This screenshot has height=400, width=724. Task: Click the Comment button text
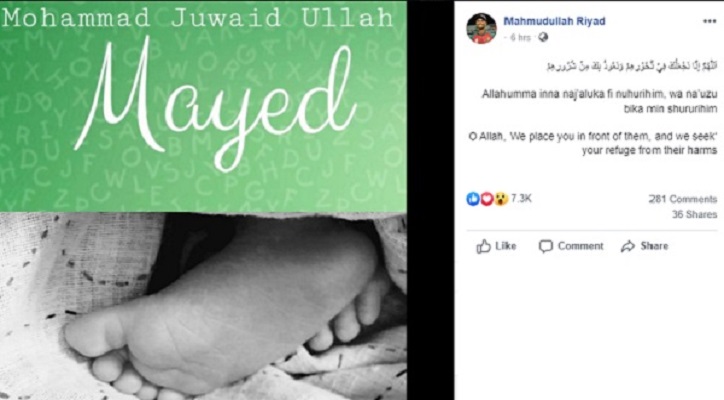pyautogui.click(x=580, y=246)
